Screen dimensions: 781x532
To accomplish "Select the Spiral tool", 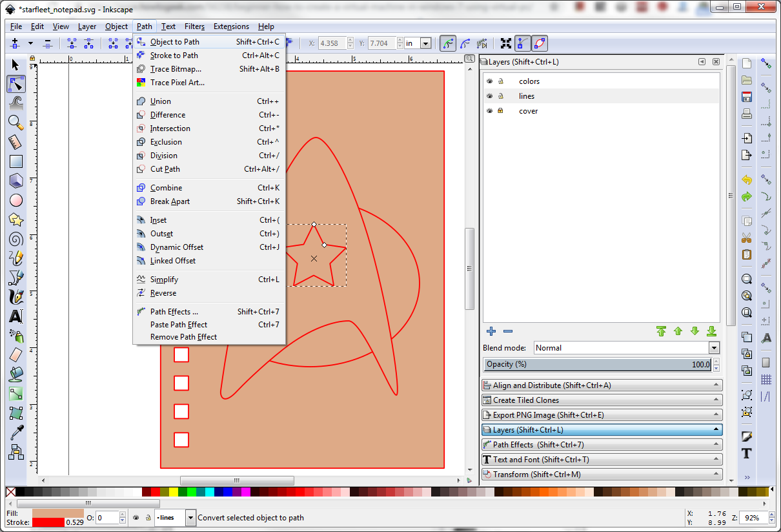I will pyautogui.click(x=16, y=239).
